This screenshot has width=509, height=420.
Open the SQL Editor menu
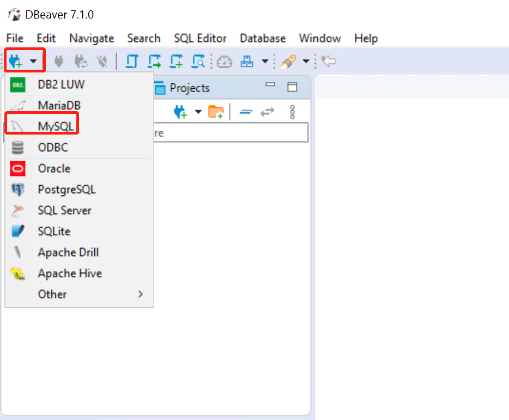(200, 38)
